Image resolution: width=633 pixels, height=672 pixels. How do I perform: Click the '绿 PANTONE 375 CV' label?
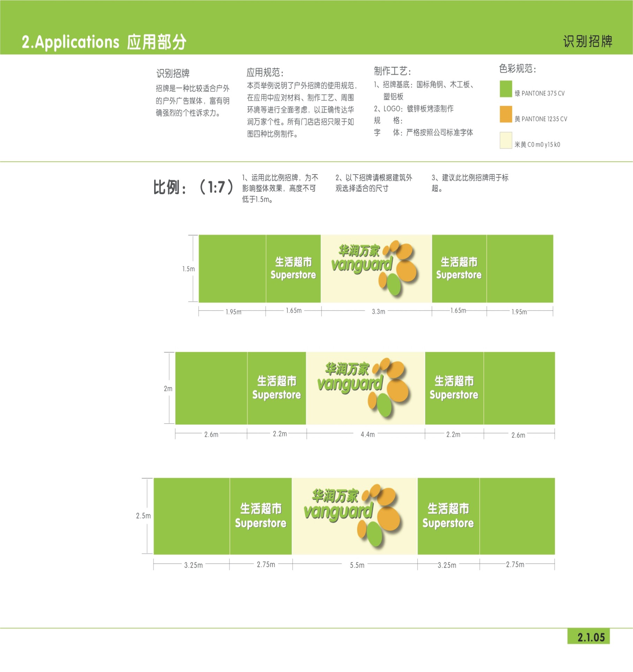tap(540, 93)
